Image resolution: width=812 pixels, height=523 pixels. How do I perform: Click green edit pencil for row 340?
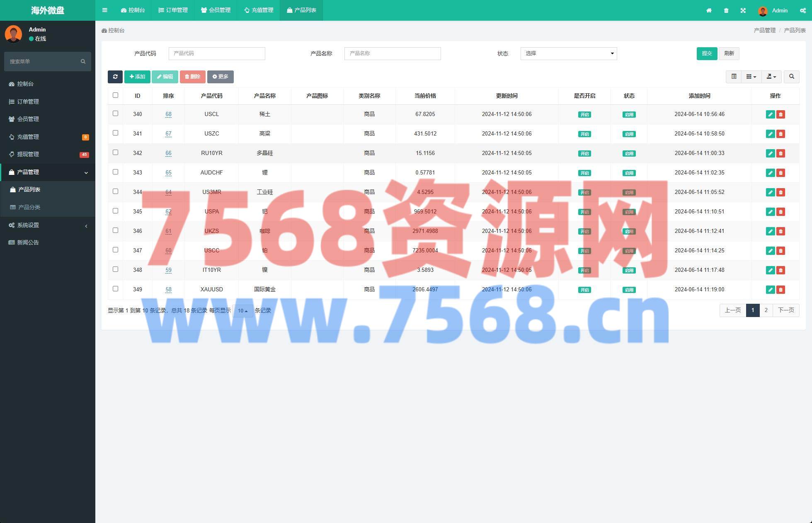[770, 114]
